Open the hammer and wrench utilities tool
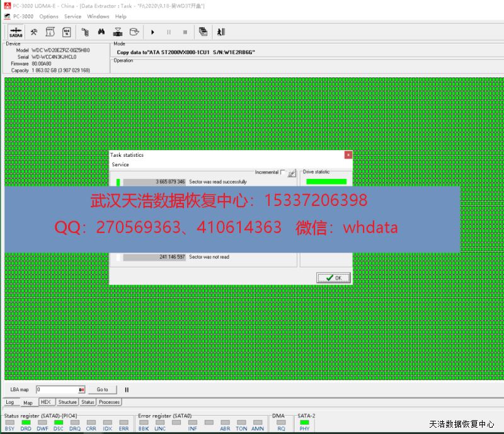504x434 pixels. coord(34,31)
